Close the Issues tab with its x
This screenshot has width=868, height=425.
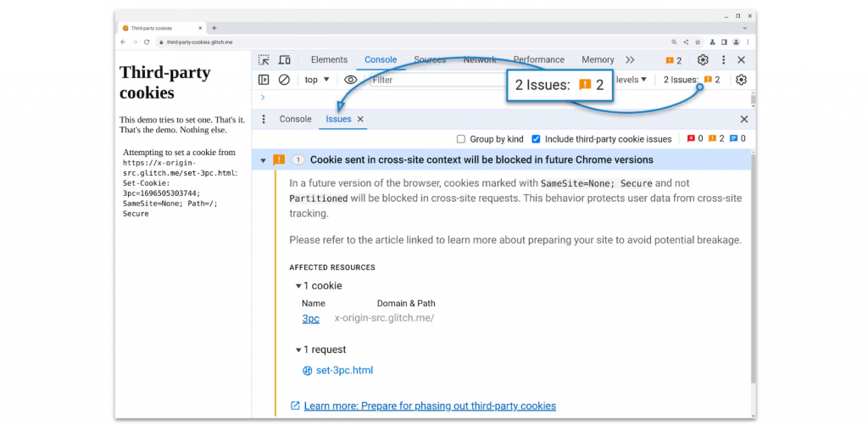(360, 119)
